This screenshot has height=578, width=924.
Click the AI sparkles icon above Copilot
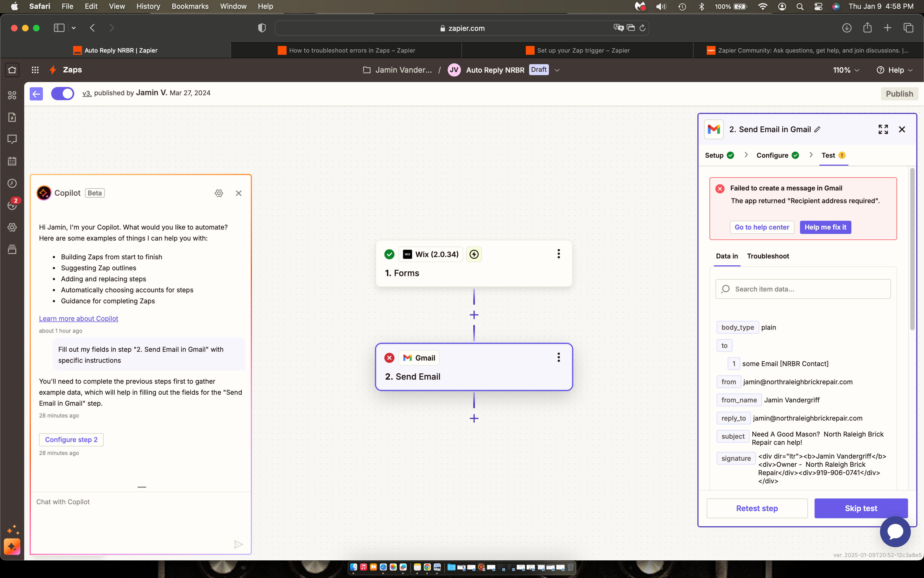pyautogui.click(x=13, y=530)
